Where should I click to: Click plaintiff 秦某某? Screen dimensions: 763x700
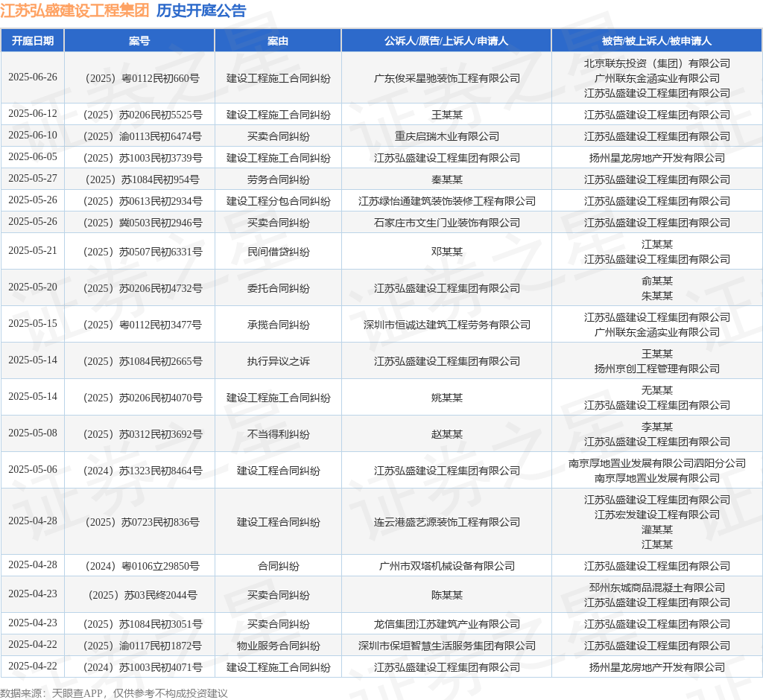click(x=447, y=179)
